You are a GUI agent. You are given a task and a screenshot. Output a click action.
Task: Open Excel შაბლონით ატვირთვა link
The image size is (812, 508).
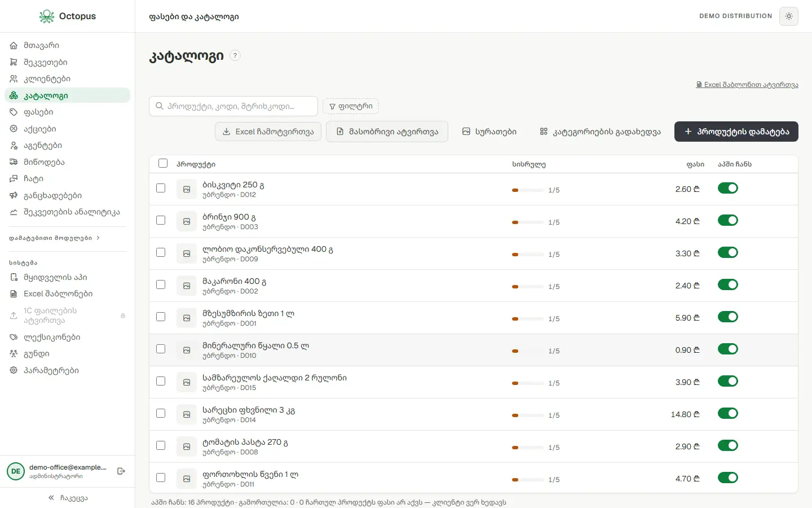[747, 85]
